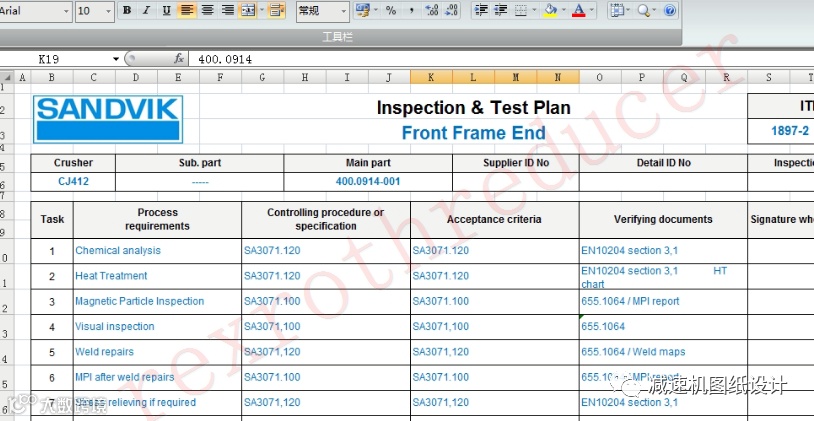Expand accounting format options arrow
The width and height of the screenshot is (814, 421).
coord(376,10)
